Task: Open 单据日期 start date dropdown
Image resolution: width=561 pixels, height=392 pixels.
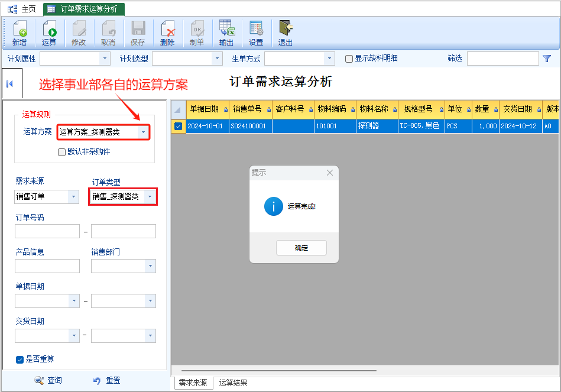Action: click(x=74, y=301)
